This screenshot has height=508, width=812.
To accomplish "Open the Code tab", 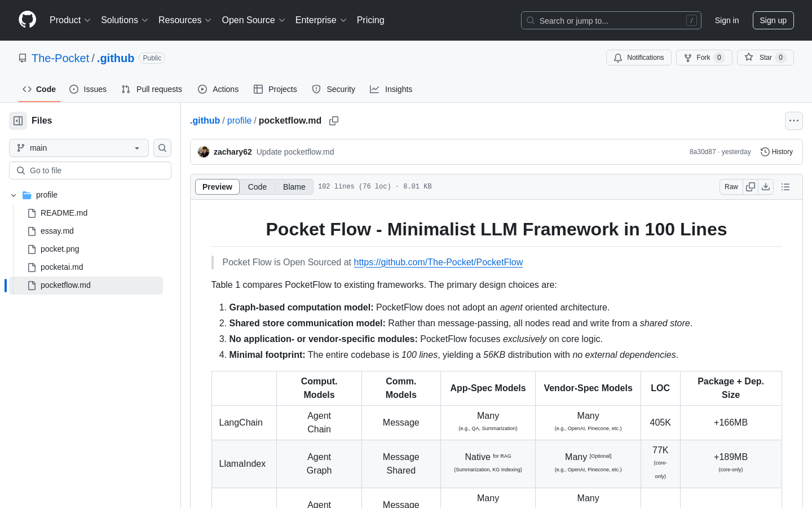I will [39, 89].
